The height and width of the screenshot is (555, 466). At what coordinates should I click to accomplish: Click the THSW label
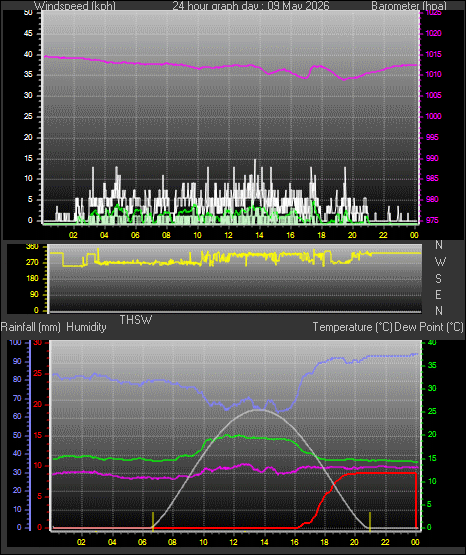(x=136, y=320)
